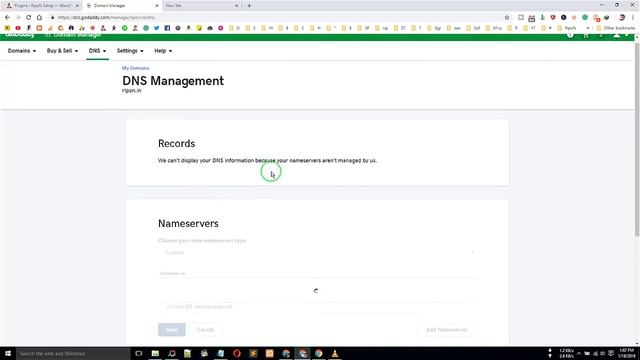Click the ripon.in domain name text
Viewport: 640px width, 360px height.
(x=131, y=91)
